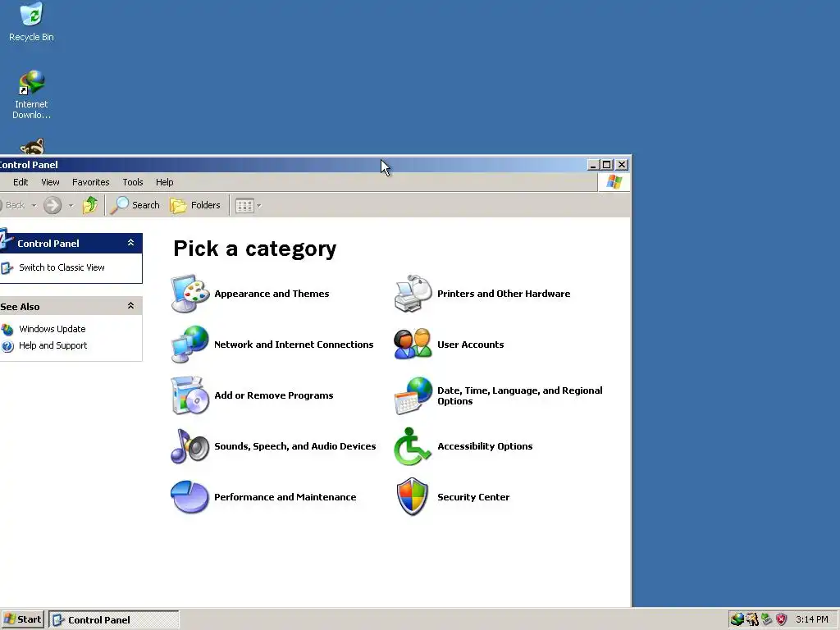The width and height of the screenshot is (840, 630).
Task: Toggle the Folders pane toolbar button
Action: click(195, 205)
